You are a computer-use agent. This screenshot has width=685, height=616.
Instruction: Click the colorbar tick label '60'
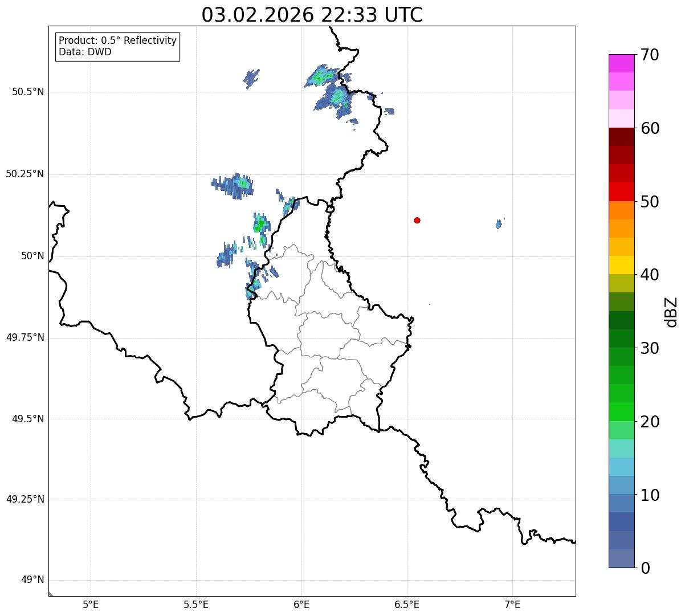[650, 128]
